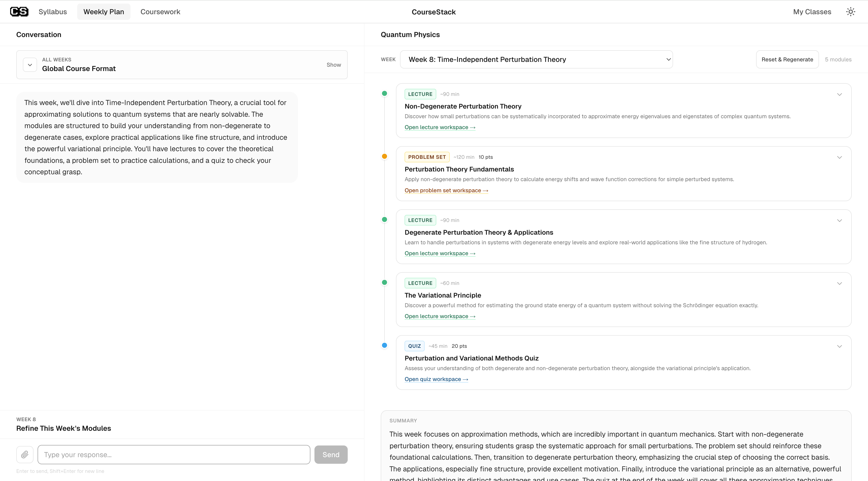This screenshot has height=481, width=868.
Task: Click the CourseStack CS logo icon
Action: click(x=19, y=12)
